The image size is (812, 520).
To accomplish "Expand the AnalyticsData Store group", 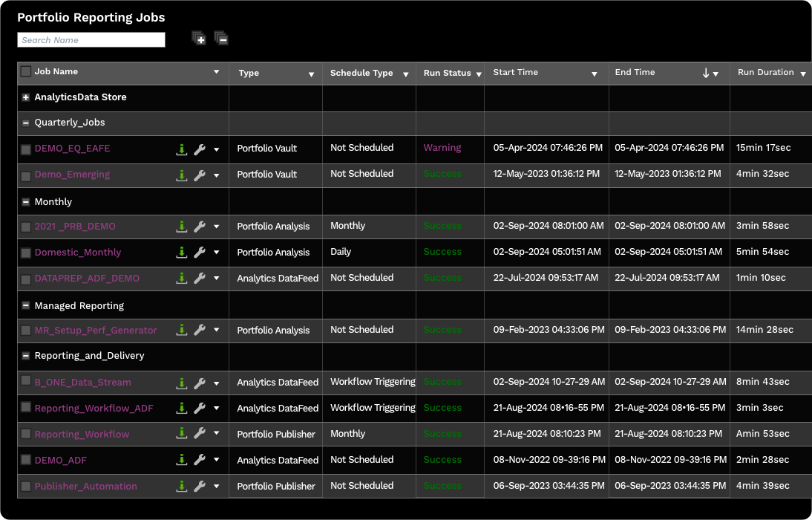I will 26,97.
